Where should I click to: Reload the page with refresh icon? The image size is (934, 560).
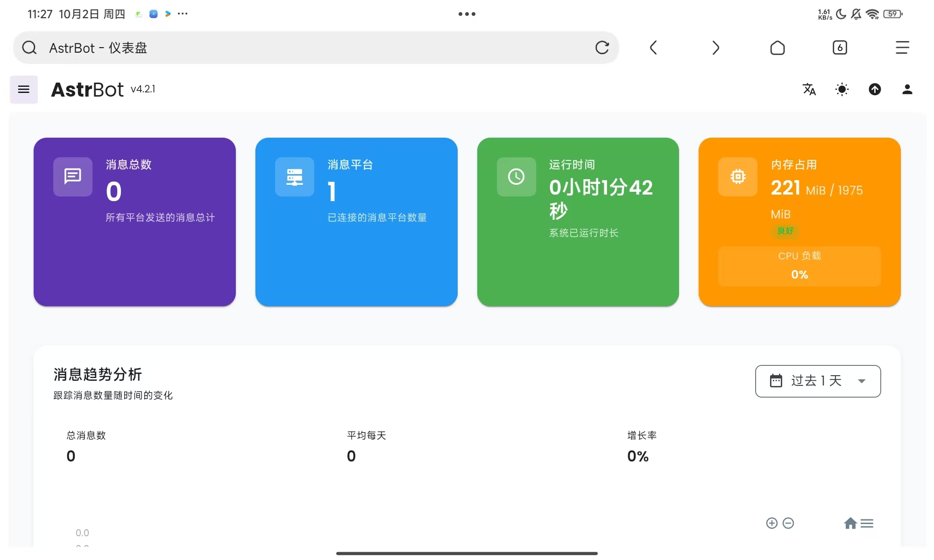pyautogui.click(x=602, y=48)
